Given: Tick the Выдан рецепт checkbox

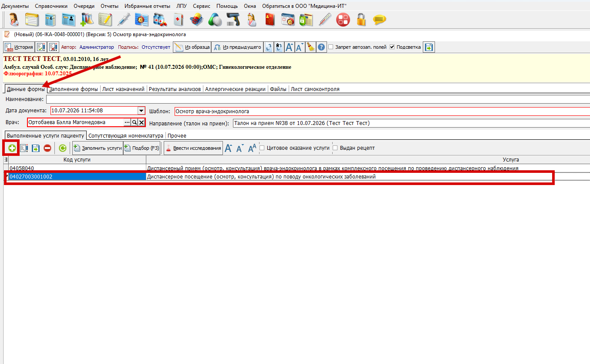Looking at the screenshot, I should tap(335, 148).
